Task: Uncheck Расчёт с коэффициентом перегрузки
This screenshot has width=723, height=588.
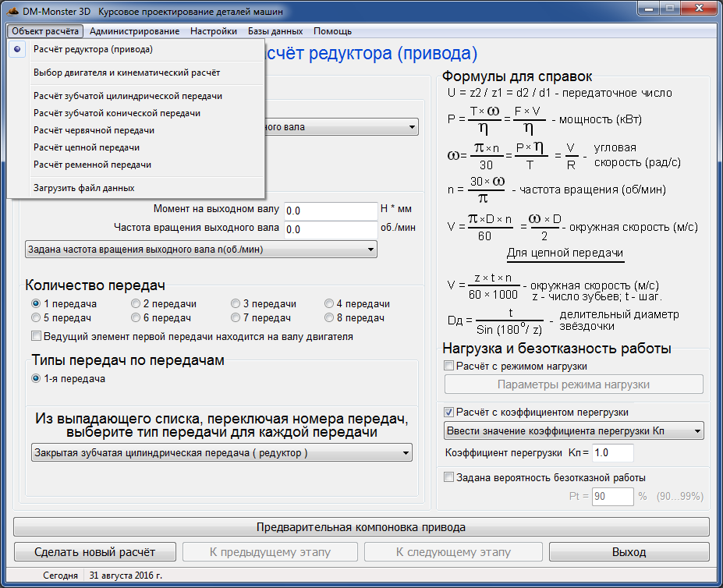Action: click(448, 412)
